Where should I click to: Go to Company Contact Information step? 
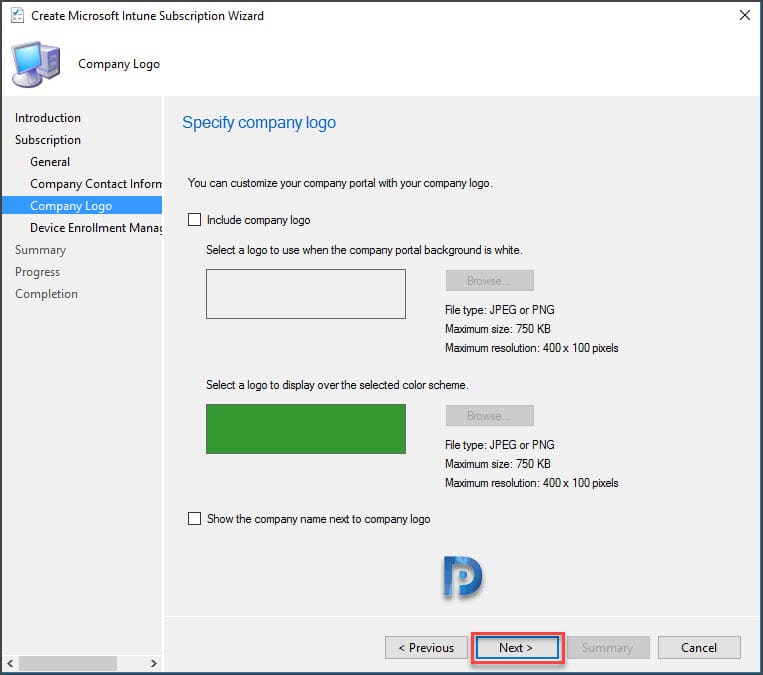click(x=95, y=184)
